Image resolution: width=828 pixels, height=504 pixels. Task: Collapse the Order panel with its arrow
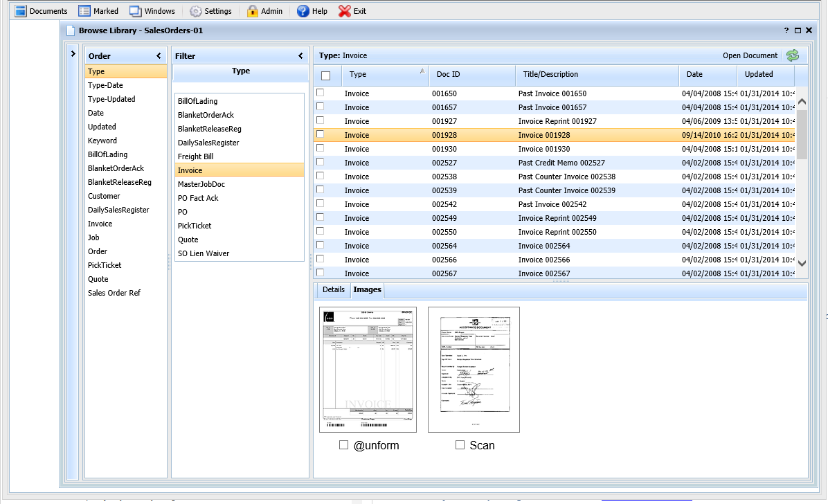pyautogui.click(x=159, y=56)
